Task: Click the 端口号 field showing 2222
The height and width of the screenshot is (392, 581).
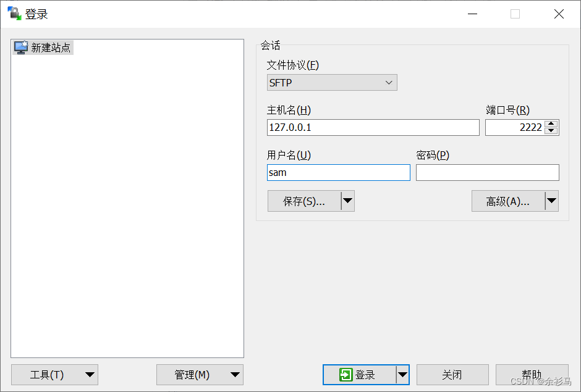Action: (514, 128)
